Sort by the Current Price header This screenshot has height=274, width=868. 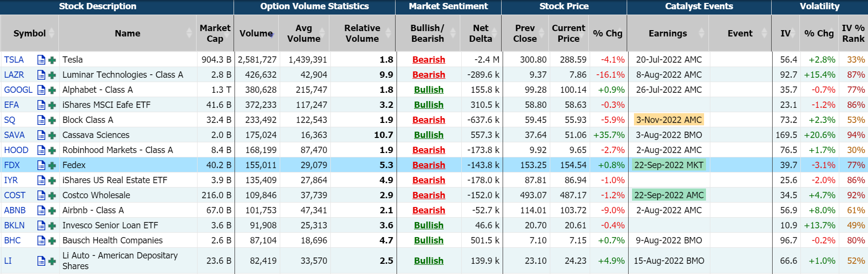[x=568, y=33]
